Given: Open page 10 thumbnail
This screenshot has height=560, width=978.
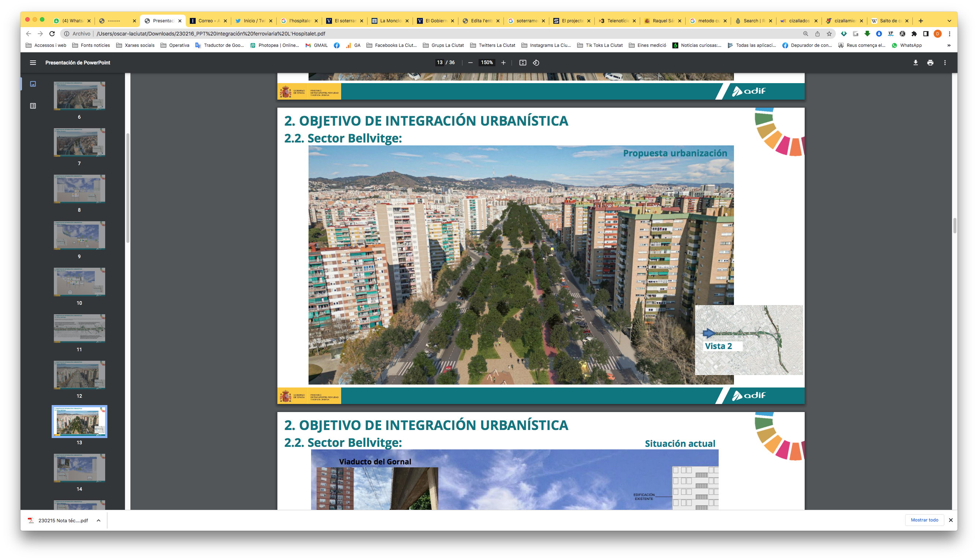Looking at the screenshot, I should coord(79,282).
